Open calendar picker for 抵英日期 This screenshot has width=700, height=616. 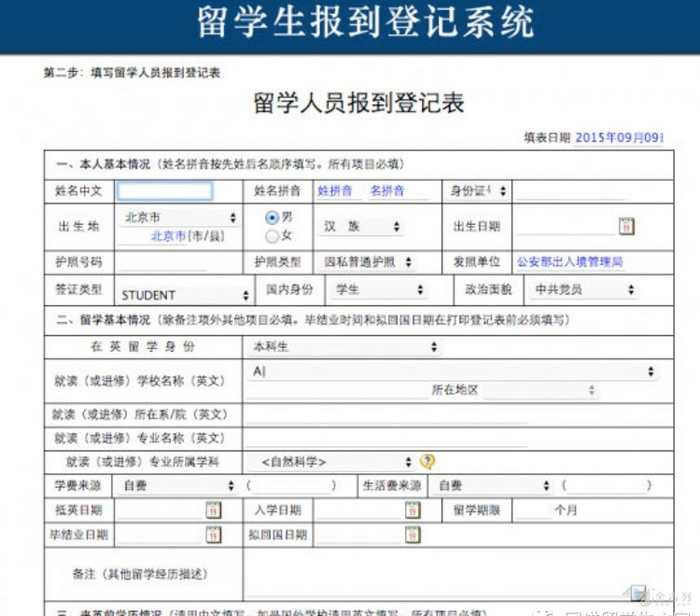point(214,510)
